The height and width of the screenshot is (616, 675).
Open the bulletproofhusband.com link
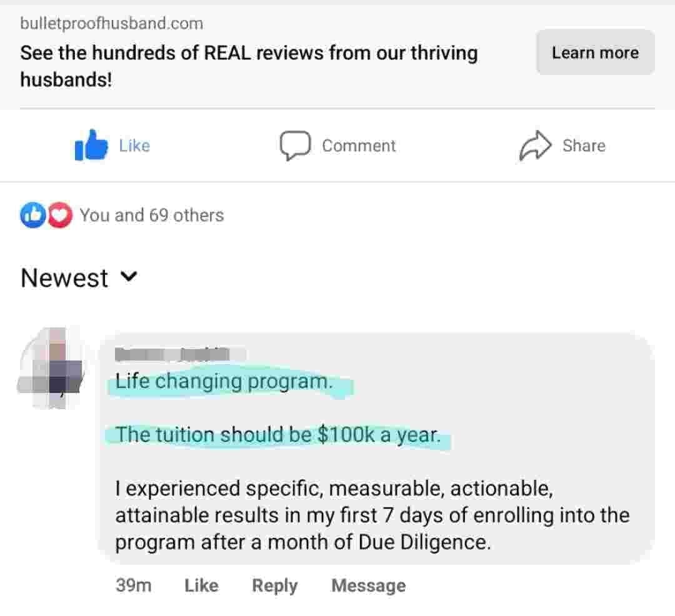112,24
